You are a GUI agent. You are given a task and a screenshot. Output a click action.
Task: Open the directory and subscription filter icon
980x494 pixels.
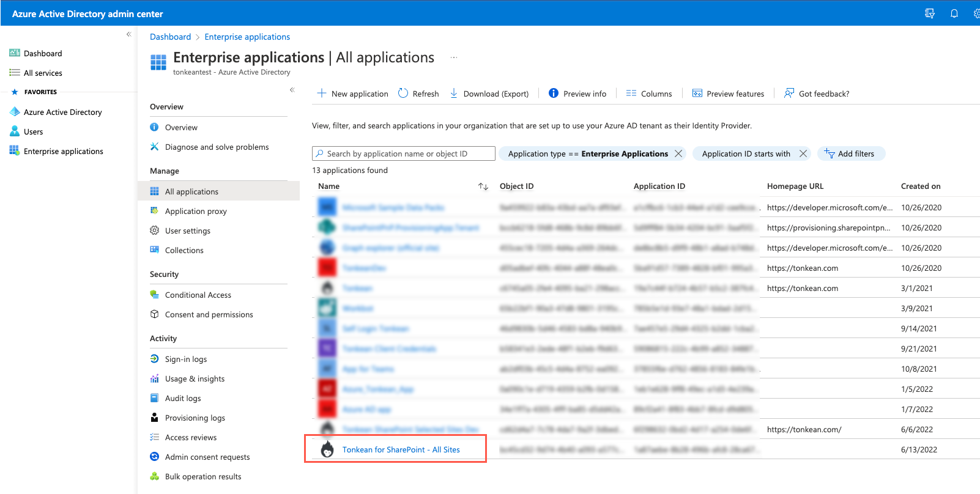coord(930,13)
